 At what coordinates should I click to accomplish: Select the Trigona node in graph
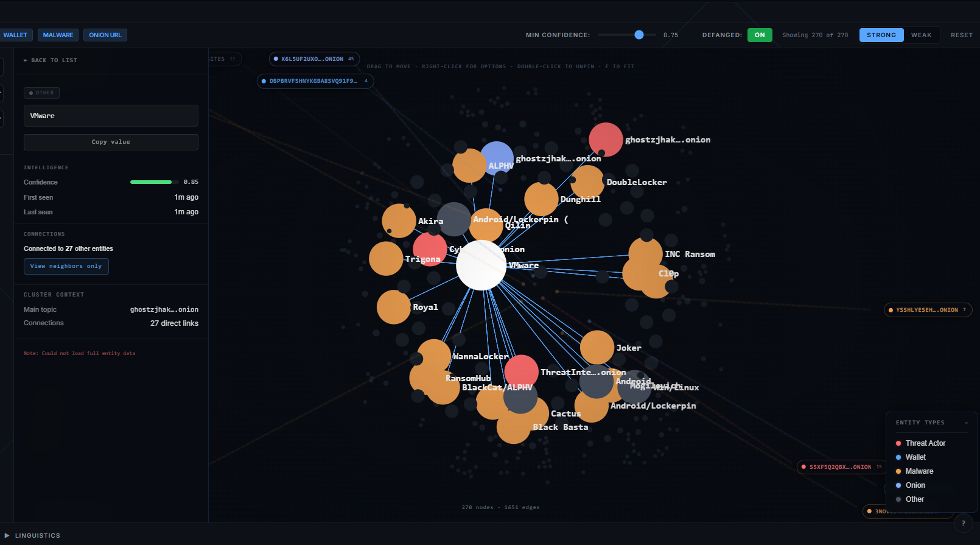[x=386, y=259]
